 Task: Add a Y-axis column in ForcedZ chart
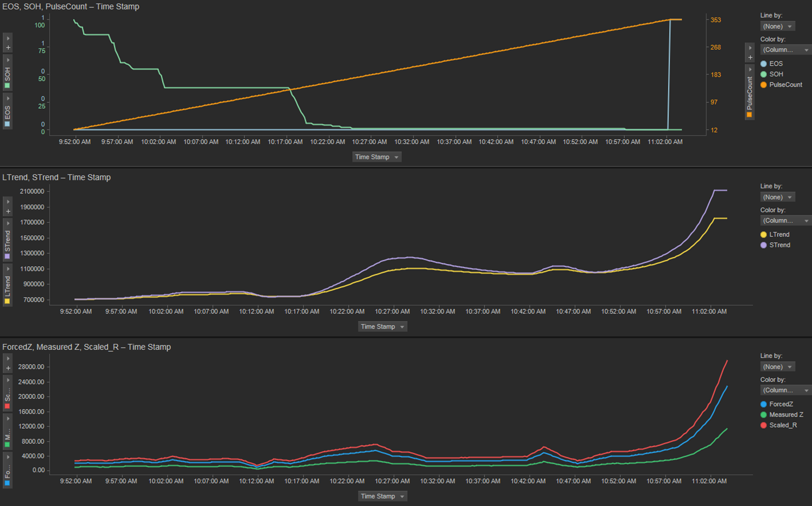[x=8, y=368]
